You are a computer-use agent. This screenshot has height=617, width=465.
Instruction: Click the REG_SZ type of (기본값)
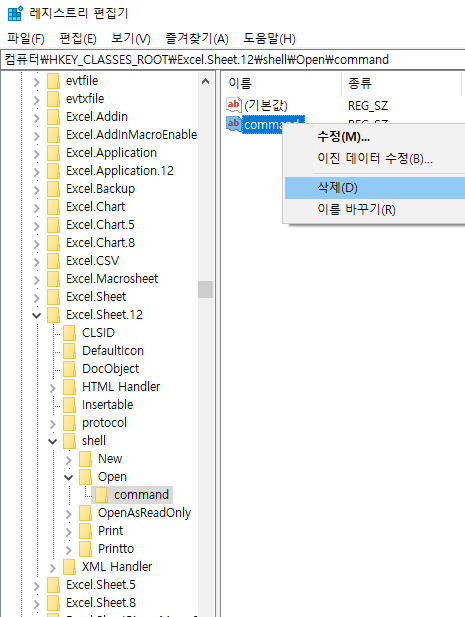(x=368, y=105)
